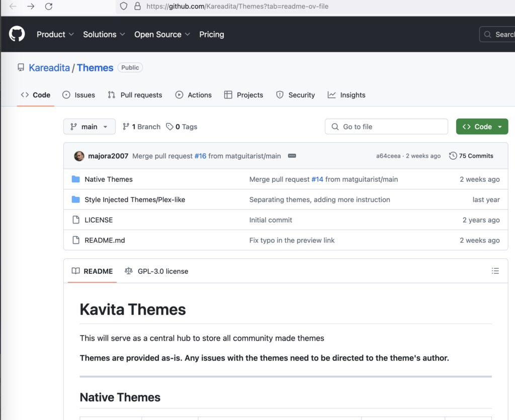Open the majora2007 user link
The image size is (515, 420).
[108, 156]
